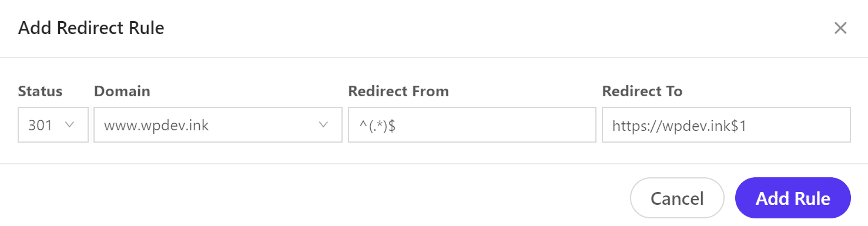Click blank space inside Redirect From field

[x=500, y=124]
